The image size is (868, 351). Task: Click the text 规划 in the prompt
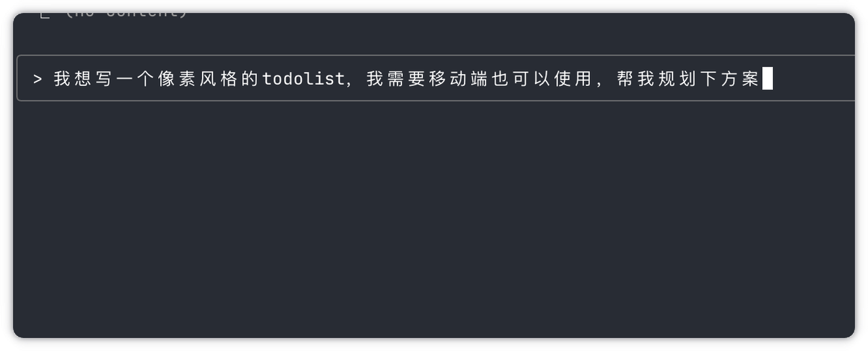(x=678, y=79)
